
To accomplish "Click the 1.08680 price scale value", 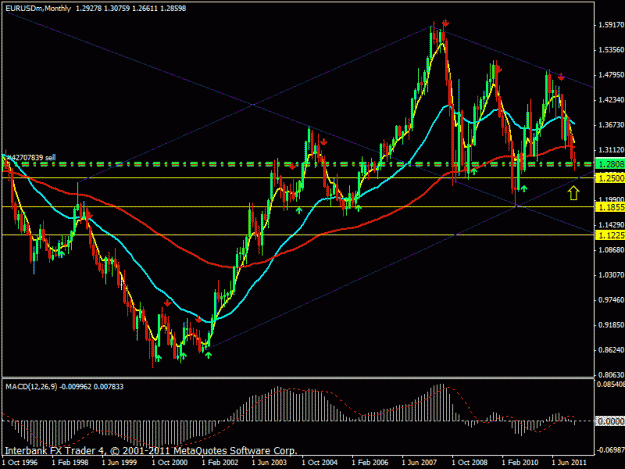I will [x=611, y=250].
